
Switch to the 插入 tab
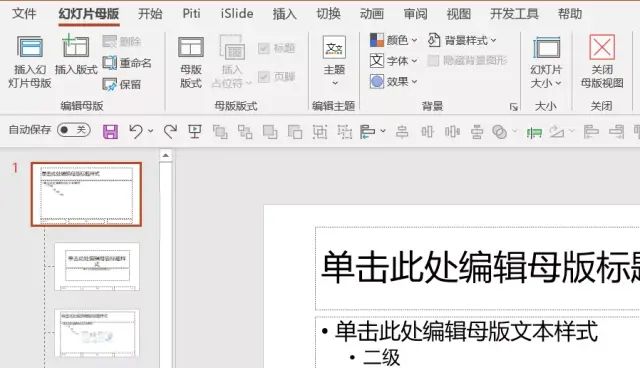(284, 14)
